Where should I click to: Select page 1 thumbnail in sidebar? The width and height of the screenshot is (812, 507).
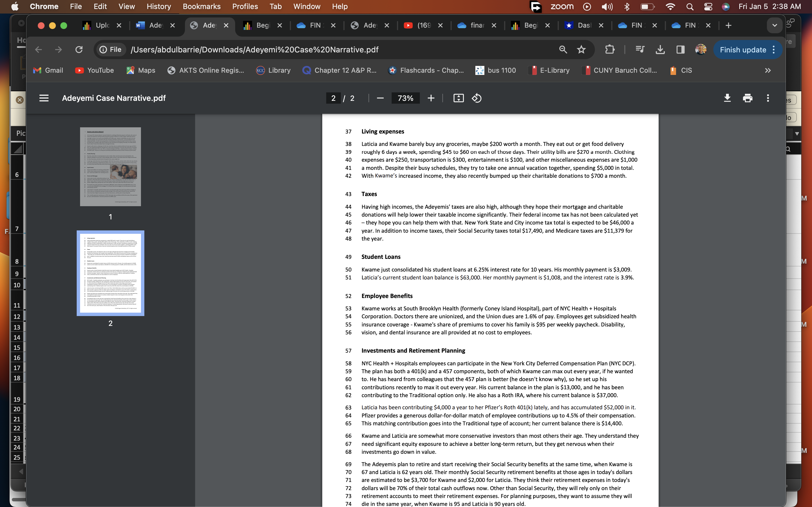point(111,167)
